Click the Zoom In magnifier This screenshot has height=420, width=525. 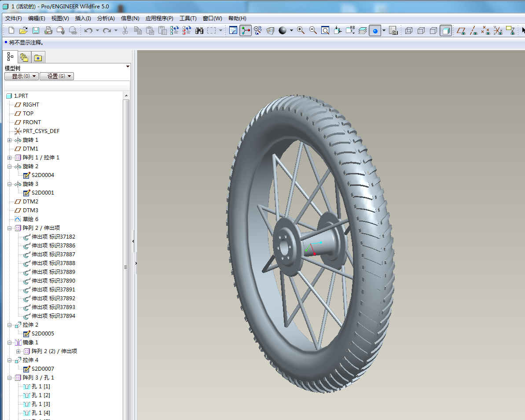[301, 30]
